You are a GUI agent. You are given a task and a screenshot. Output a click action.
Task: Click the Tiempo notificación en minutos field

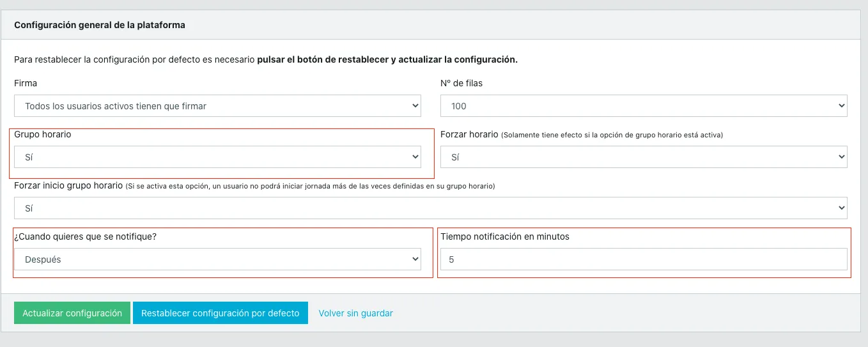tap(644, 259)
